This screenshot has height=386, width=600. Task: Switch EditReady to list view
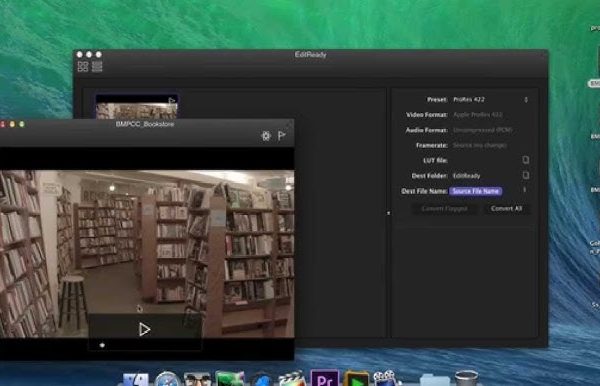[x=97, y=67]
